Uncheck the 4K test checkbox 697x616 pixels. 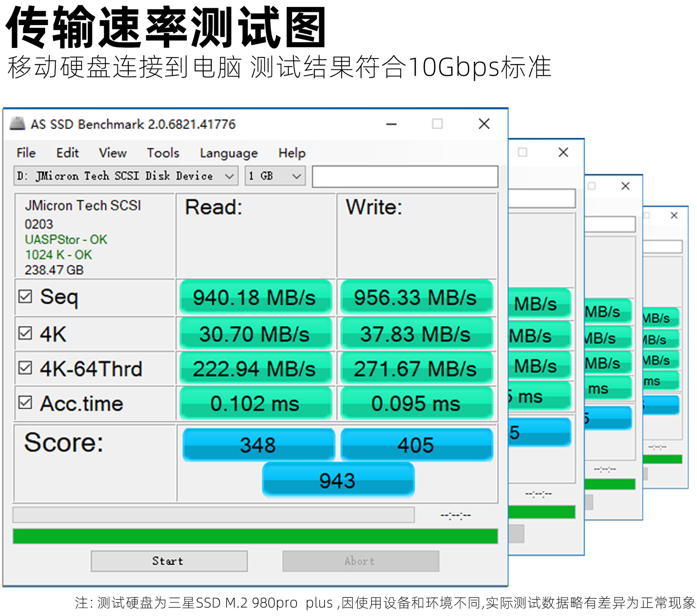(x=25, y=333)
